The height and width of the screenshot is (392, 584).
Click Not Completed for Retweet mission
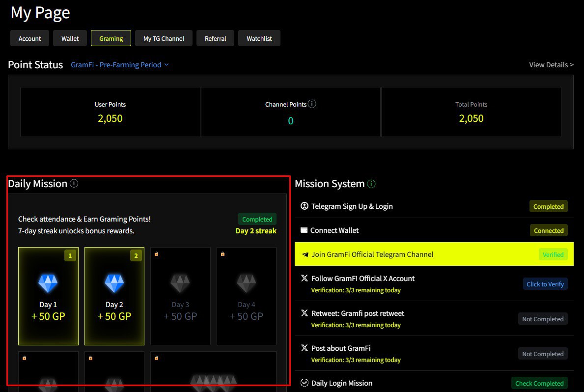543,319
